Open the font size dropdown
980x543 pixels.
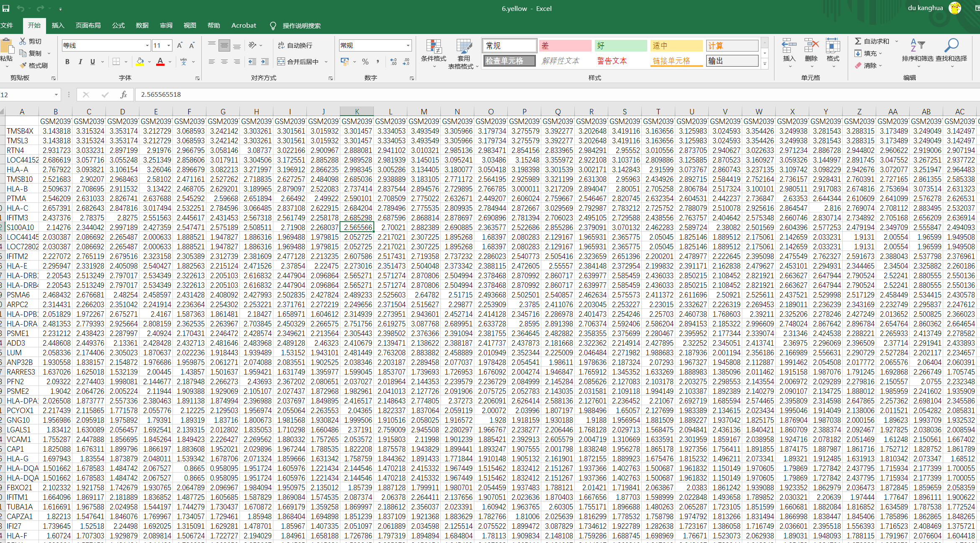point(169,45)
